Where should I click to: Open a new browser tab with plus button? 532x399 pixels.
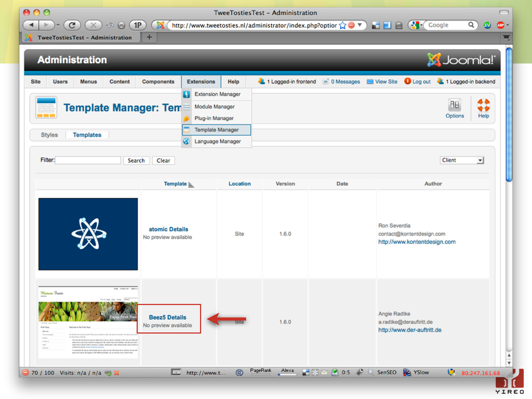click(x=149, y=37)
